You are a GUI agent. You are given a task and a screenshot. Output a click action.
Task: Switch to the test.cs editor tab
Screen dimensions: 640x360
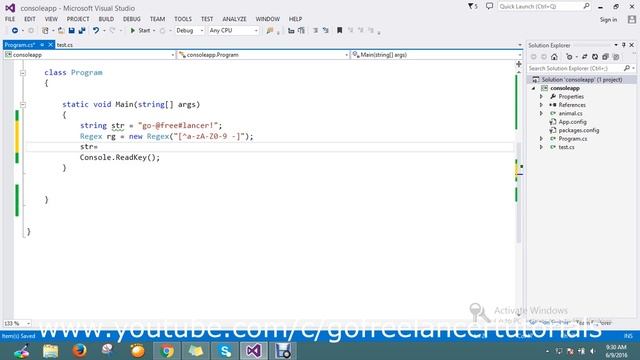tap(65, 45)
